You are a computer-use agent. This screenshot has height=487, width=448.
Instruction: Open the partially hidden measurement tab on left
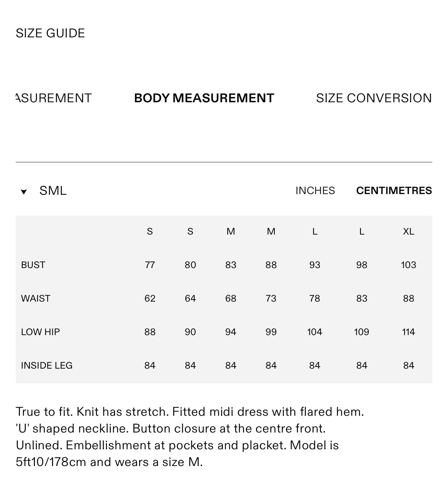[x=54, y=98]
